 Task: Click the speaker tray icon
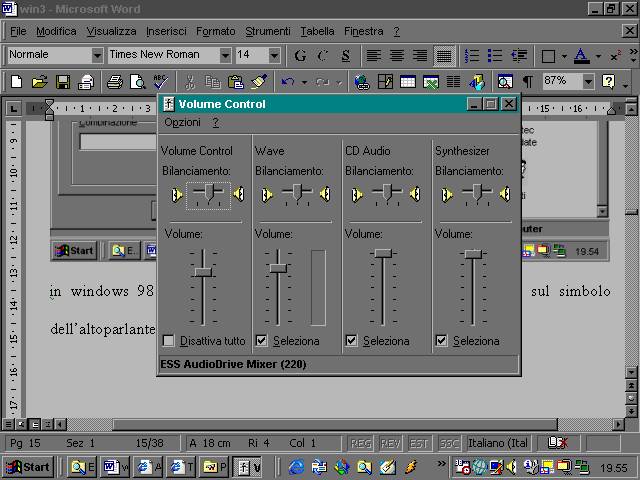coord(511,467)
